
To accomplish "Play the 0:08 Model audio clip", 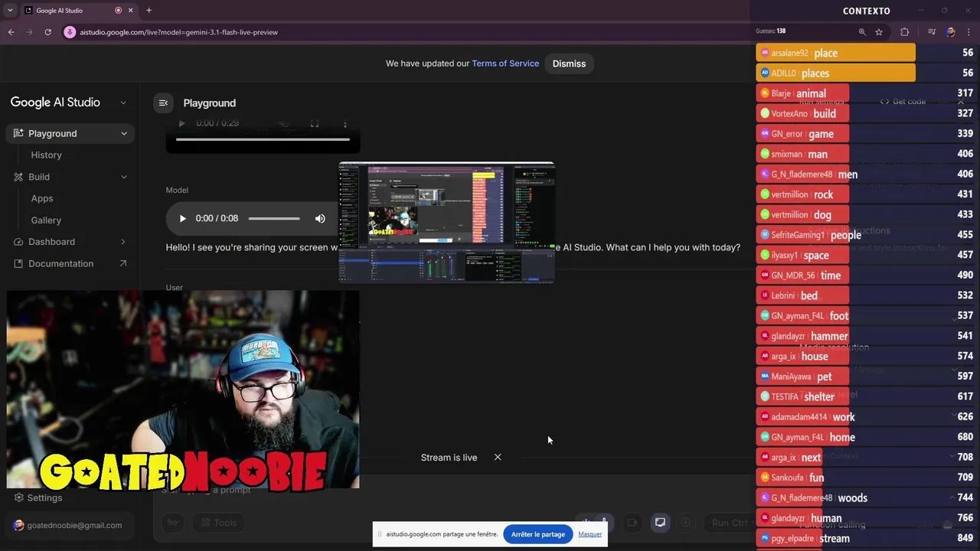I will [x=182, y=218].
